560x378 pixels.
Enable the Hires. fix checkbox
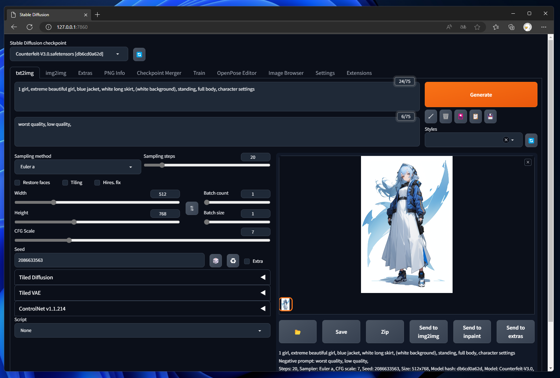pos(97,183)
